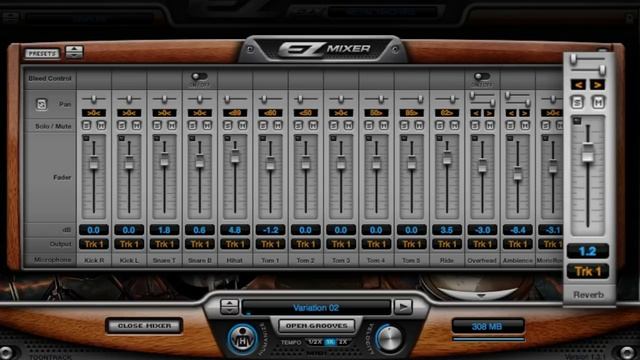Click the Kick R fader handle
The height and width of the screenshot is (360, 640).
93,162
